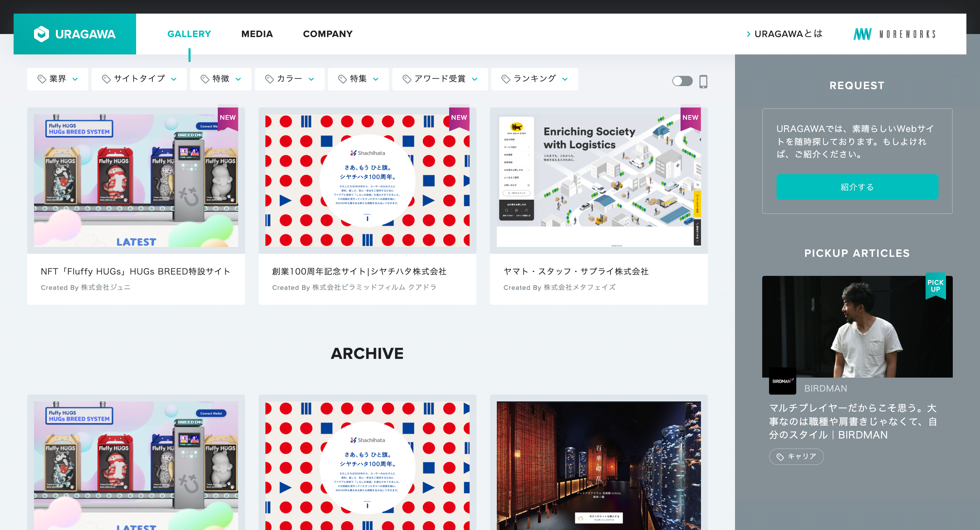Click the tag icon beside 特徴
Viewport: 980px width, 530px height.
click(205, 79)
